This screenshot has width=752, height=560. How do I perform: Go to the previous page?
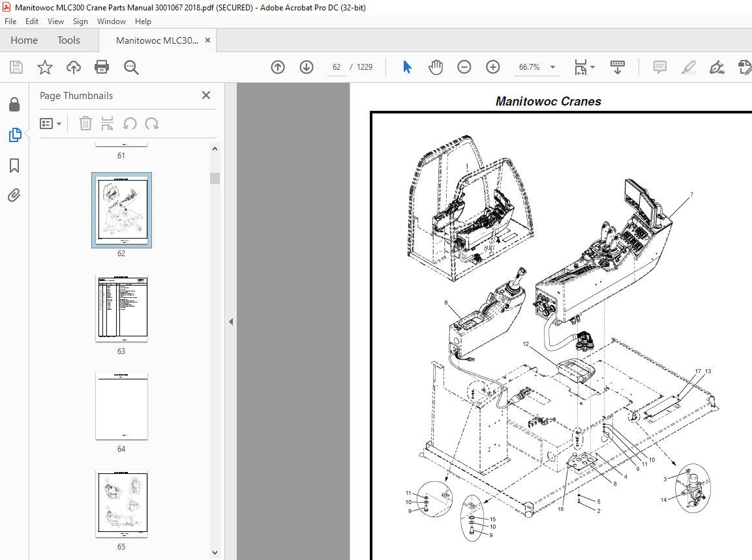click(x=278, y=67)
